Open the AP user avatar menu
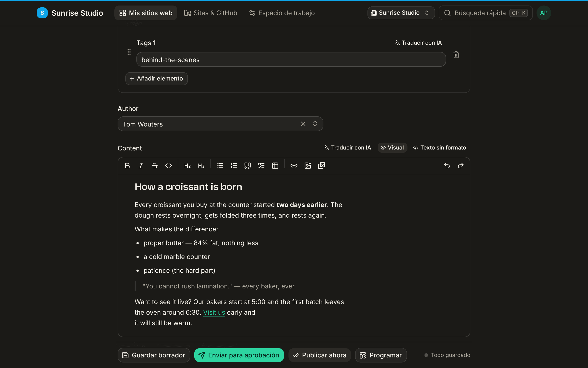Screen dimensions: 588x368 tap(544, 13)
